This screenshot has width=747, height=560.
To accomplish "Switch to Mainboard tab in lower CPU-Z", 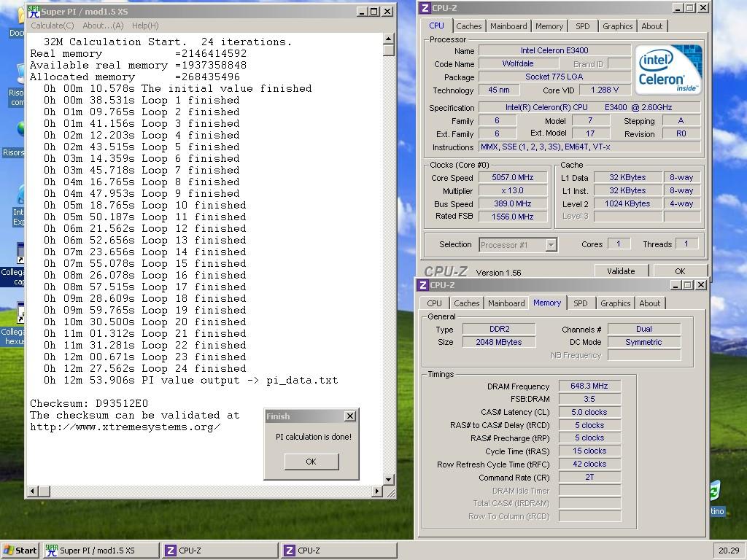I will [506, 303].
